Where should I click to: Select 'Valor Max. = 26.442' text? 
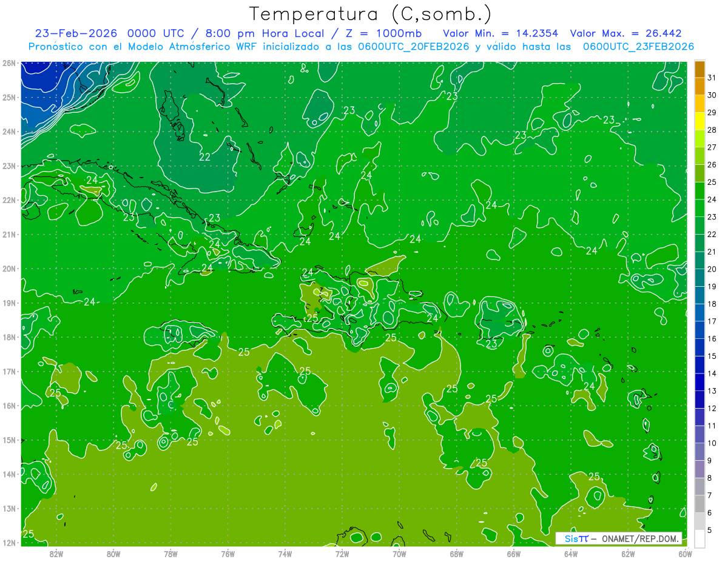tap(626, 33)
